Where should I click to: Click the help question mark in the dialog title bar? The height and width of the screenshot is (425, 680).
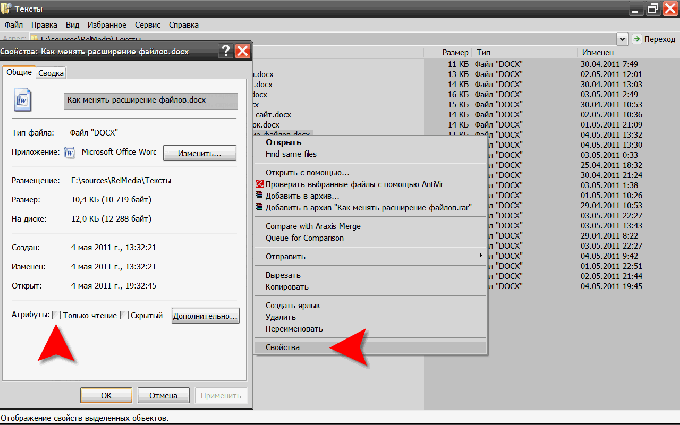click(225, 52)
